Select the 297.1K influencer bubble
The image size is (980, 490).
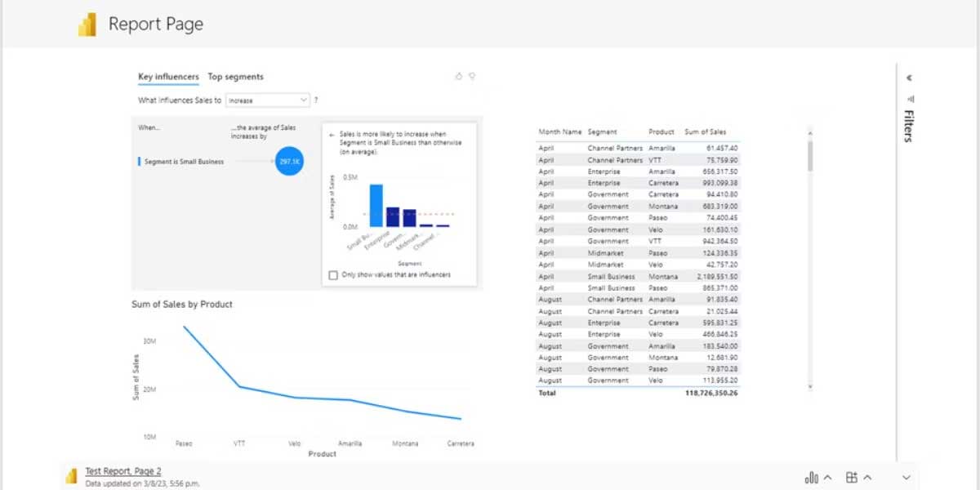[289, 162]
